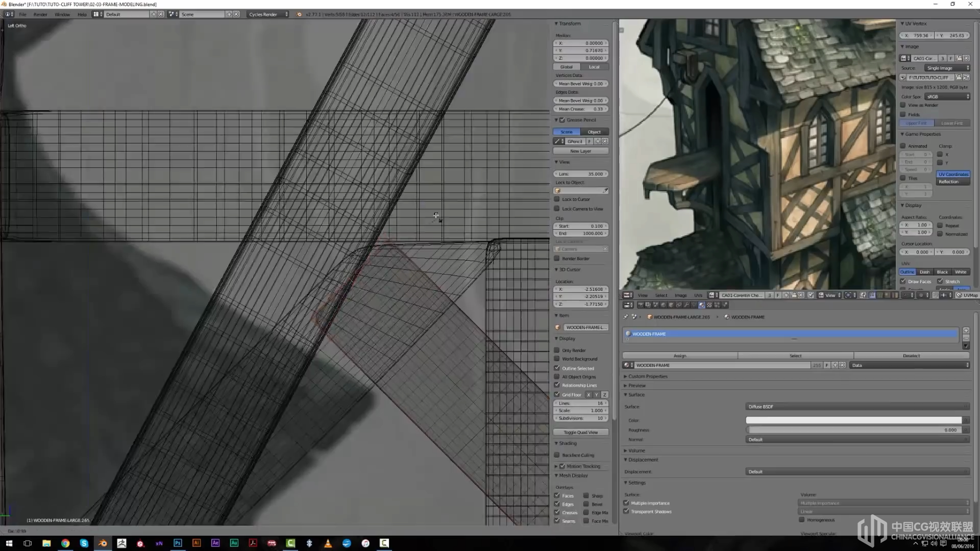Open the Object Constraints chain tab icon
This screenshot has height=551, width=980.
pos(679,305)
